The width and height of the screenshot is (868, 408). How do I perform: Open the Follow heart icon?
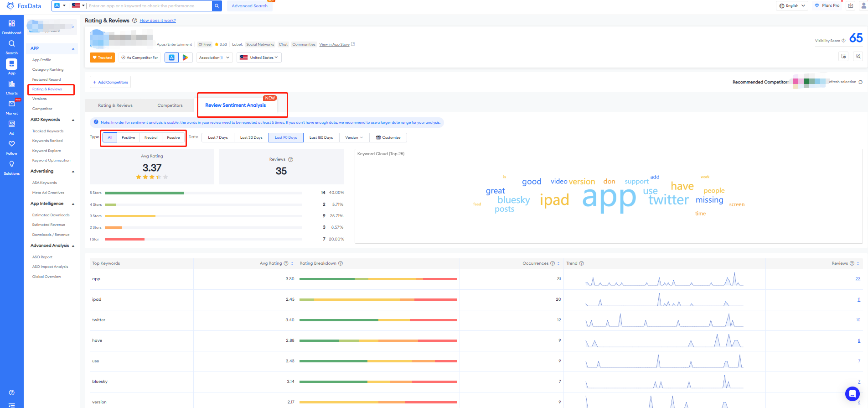coord(11,144)
